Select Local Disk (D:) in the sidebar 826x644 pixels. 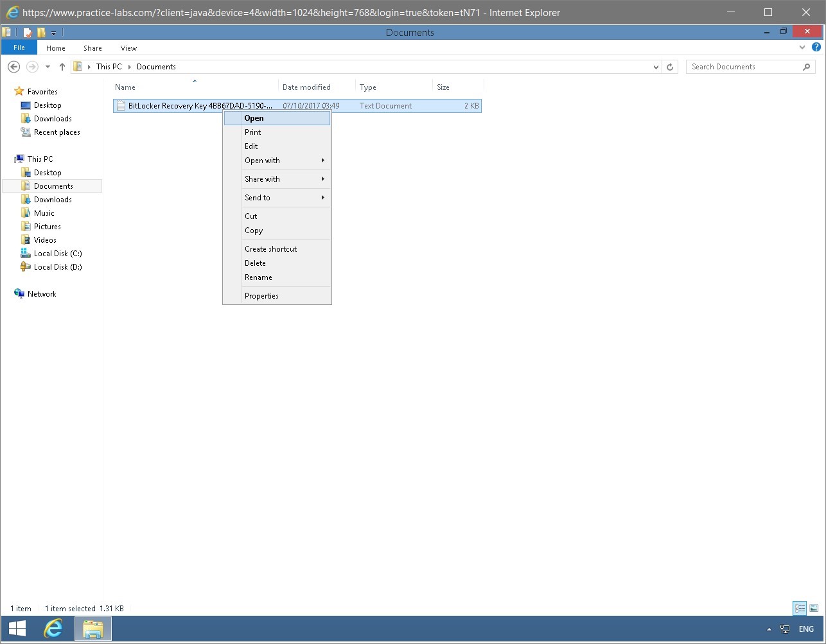57,266
